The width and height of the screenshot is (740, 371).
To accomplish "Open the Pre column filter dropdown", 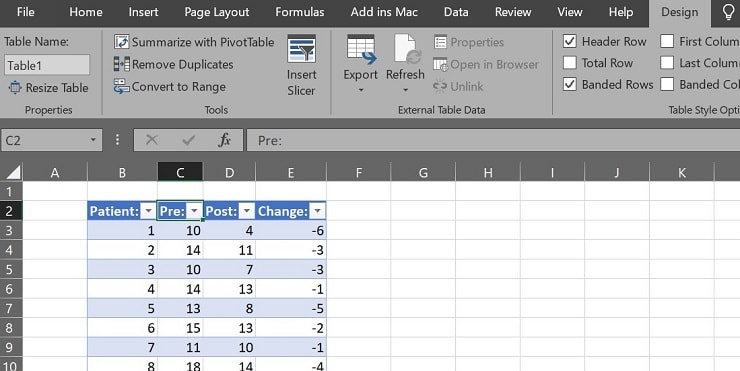I will (x=194, y=211).
